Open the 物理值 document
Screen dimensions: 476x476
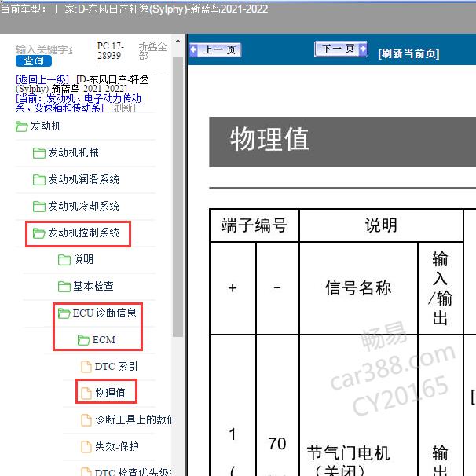tap(110, 393)
